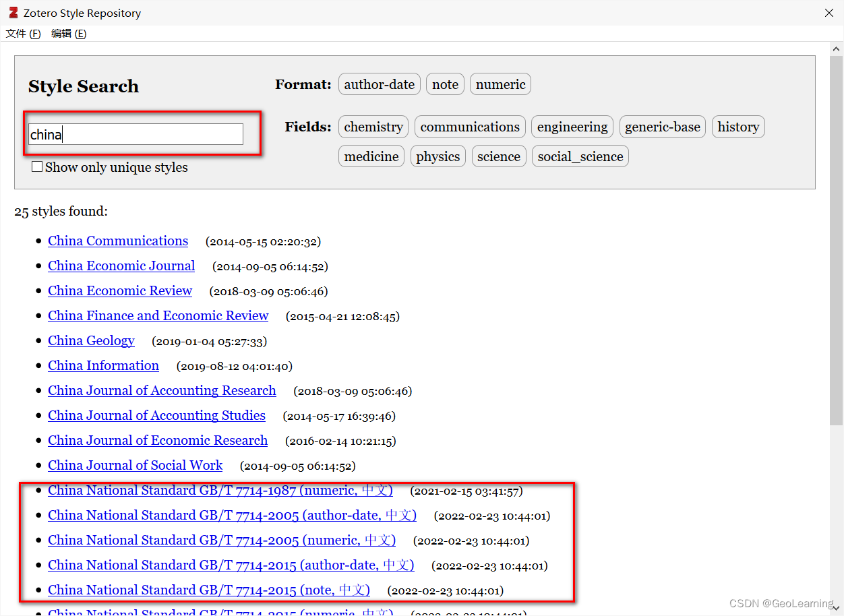Click the '25 styles found:' text

click(x=61, y=211)
